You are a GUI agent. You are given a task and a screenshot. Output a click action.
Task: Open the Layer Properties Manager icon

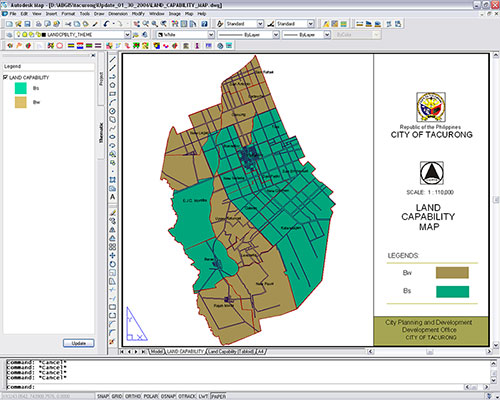click(x=10, y=35)
